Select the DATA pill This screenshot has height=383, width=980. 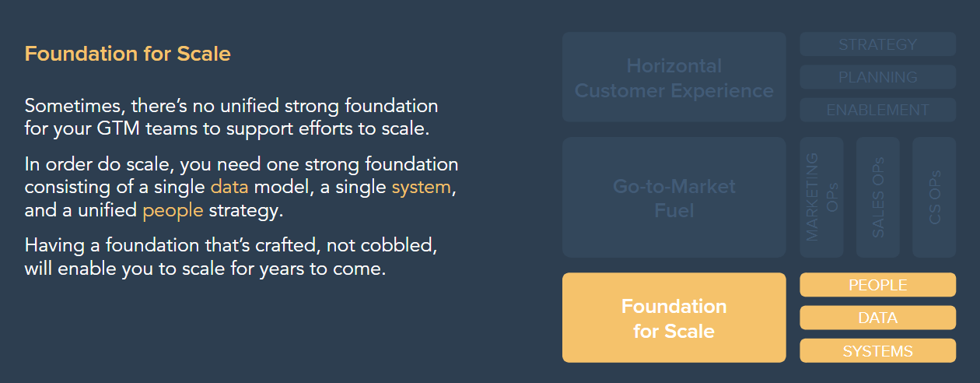click(877, 318)
